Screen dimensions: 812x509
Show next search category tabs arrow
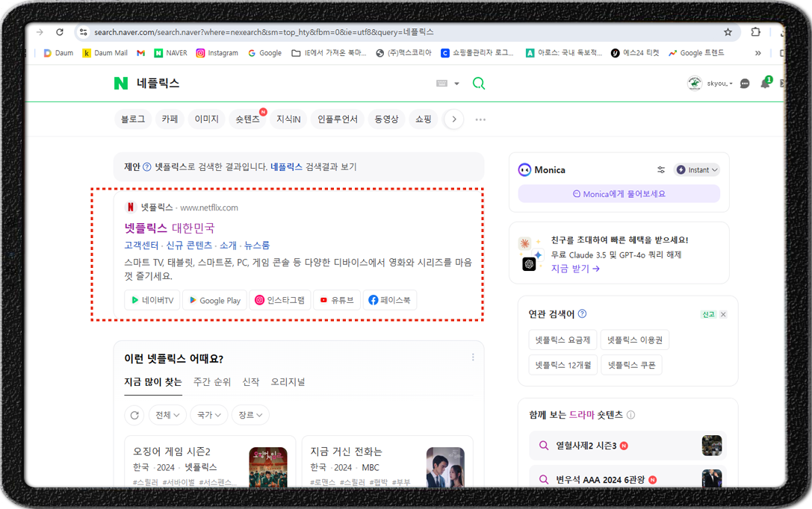[x=454, y=119]
